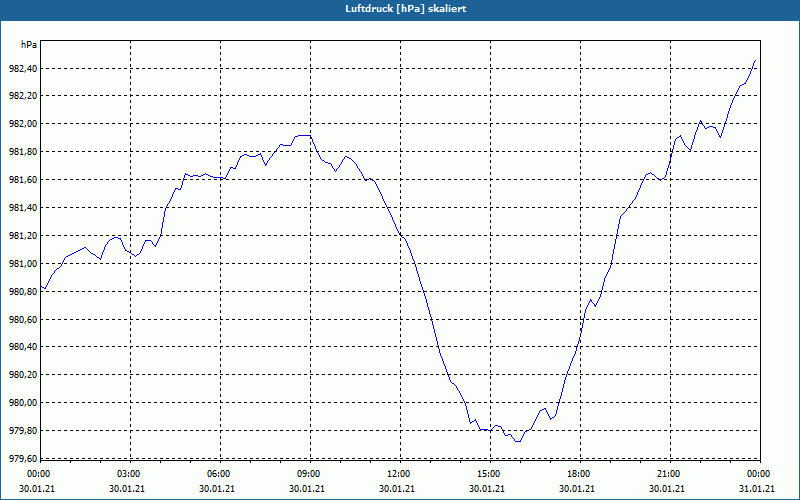The height and width of the screenshot is (500, 800).
Task: Click the 30.01.21 date under 15:00
Action: (487, 489)
